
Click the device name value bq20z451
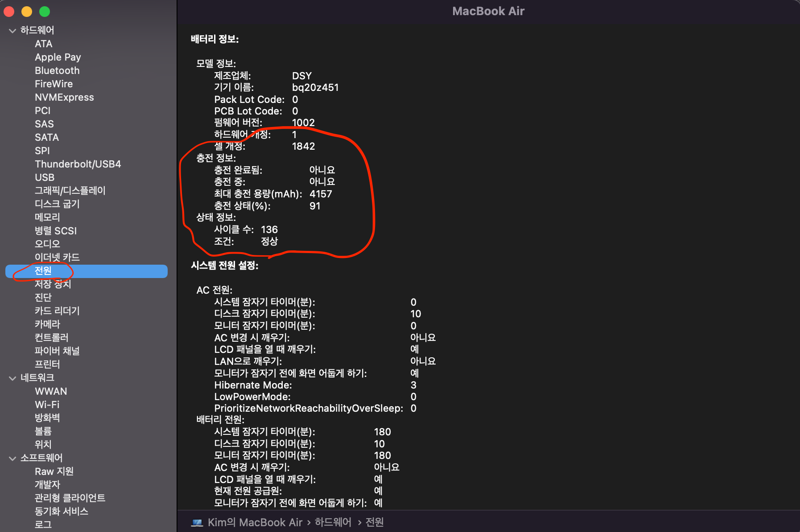[x=315, y=87]
